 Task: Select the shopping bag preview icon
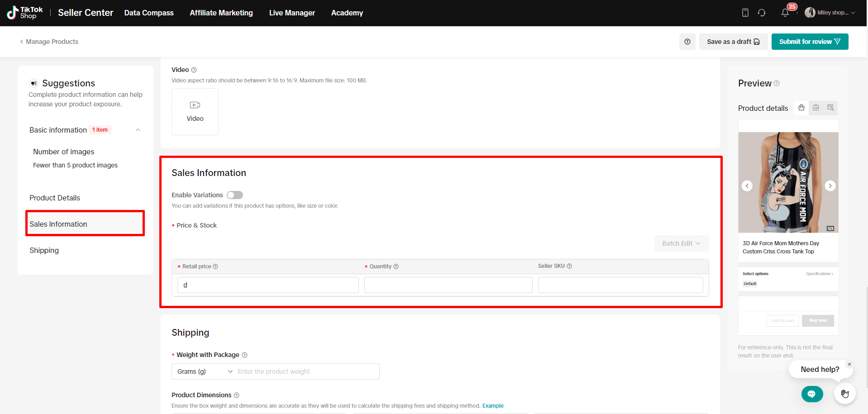801,108
